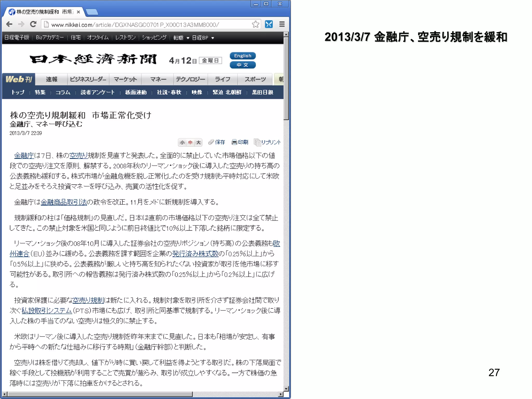Open 特集 in the sub navigation
532x399 pixels.
pyautogui.click(x=40, y=92)
